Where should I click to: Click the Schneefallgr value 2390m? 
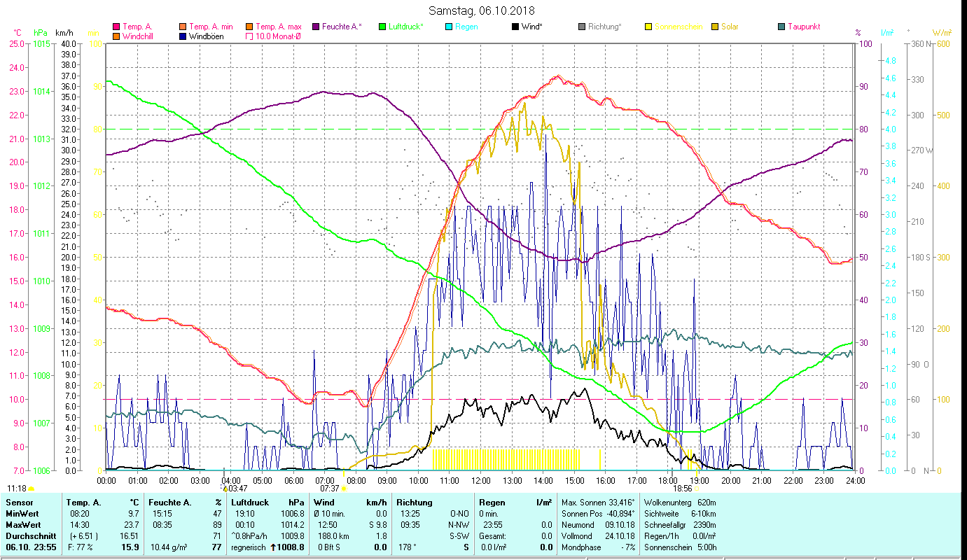706,524
